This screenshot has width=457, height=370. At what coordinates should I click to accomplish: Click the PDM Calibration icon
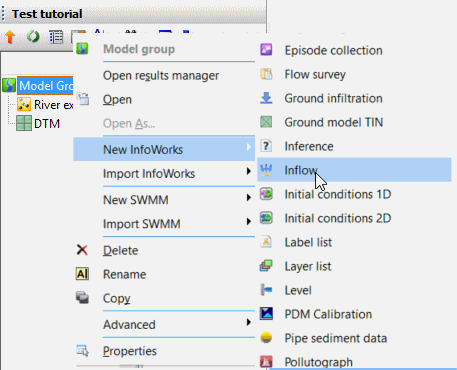(x=266, y=314)
